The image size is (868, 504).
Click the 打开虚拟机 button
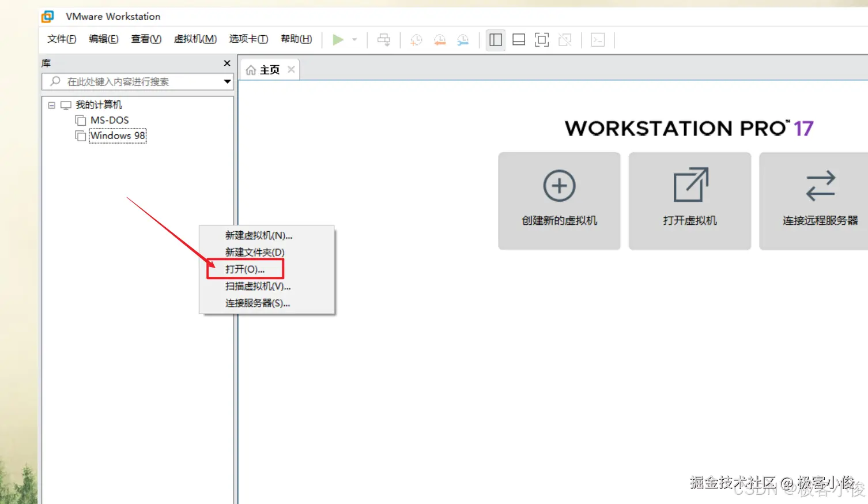690,201
